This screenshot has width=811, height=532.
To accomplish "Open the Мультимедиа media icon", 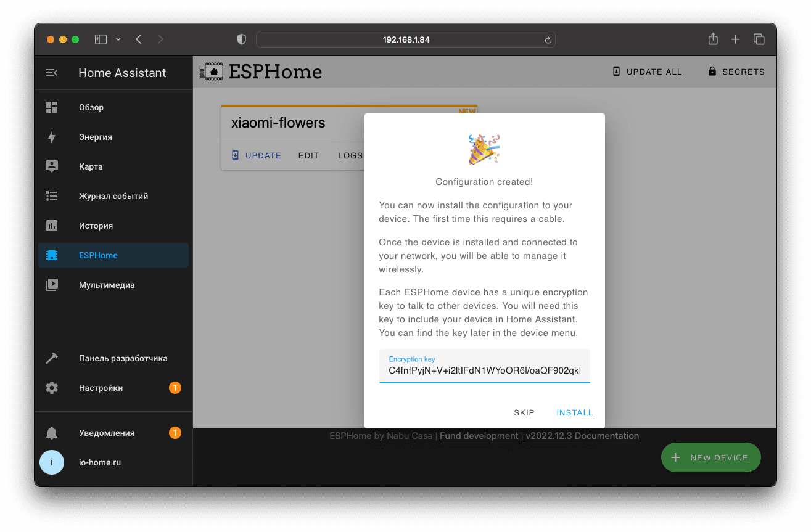I will (52, 285).
